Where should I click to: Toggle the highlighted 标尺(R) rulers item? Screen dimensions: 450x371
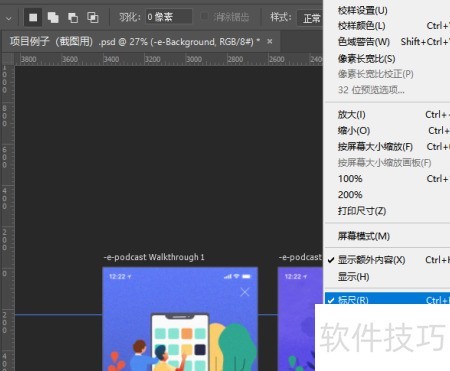[x=387, y=299]
